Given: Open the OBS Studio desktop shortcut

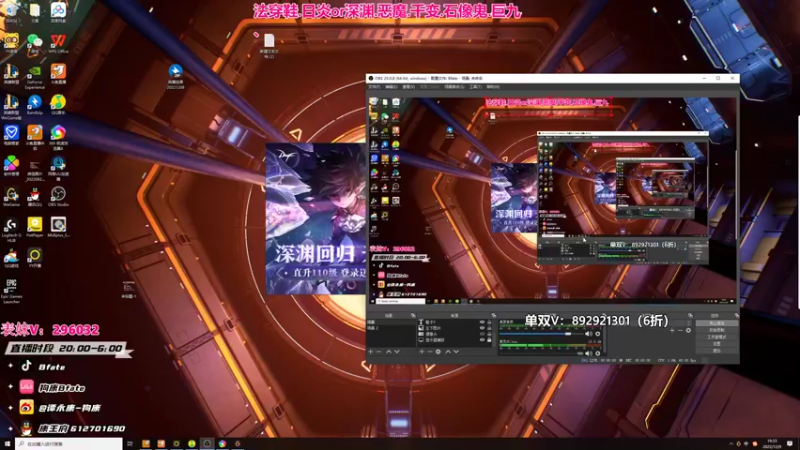Looking at the screenshot, I should [58, 196].
